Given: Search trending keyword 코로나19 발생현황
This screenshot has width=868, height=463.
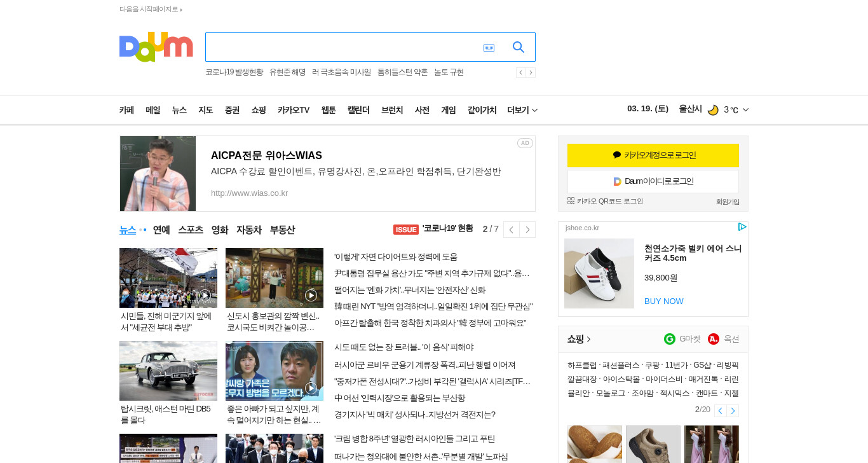Looking at the screenshot, I should 234,73.
